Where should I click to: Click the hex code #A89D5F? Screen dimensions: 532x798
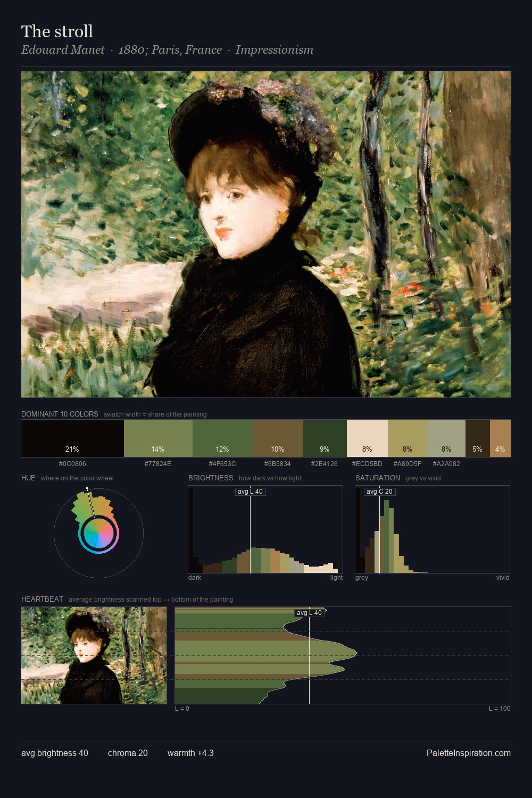pyautogui.click(x=408, y=464)
